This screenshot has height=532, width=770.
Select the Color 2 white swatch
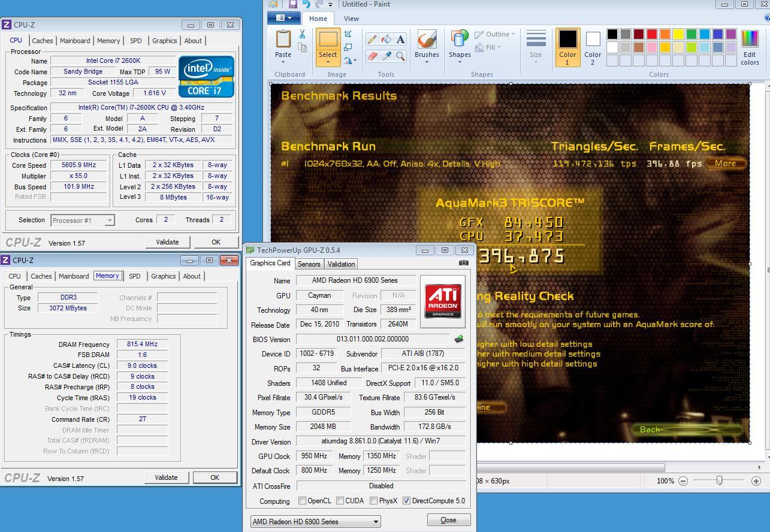coord(593,40)
